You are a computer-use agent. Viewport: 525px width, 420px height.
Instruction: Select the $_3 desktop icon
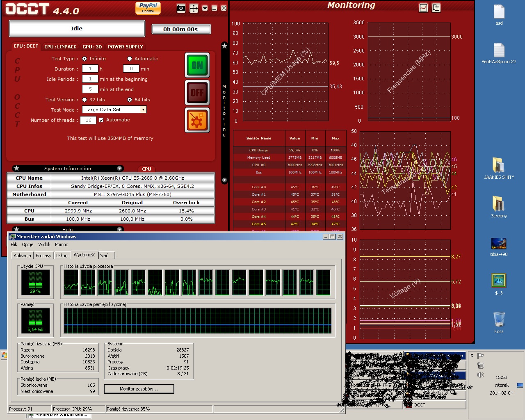(499, 284)
